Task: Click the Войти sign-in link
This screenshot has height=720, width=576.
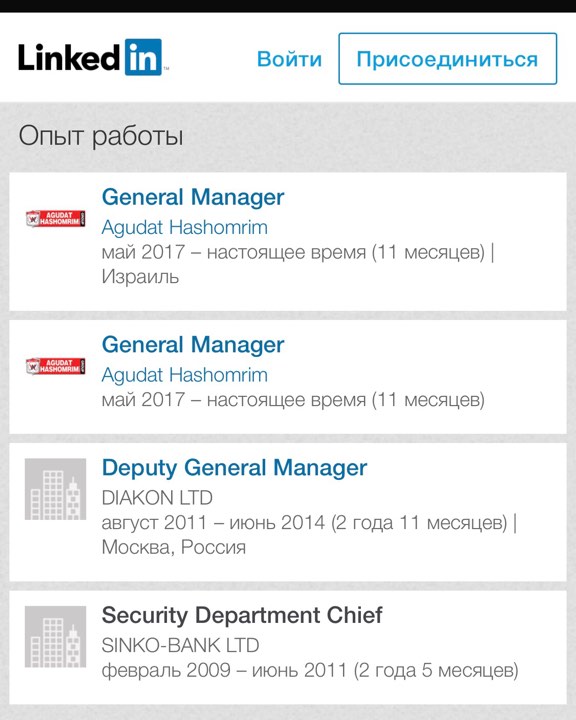Action: pyautogui.click(x=289, y=59)
